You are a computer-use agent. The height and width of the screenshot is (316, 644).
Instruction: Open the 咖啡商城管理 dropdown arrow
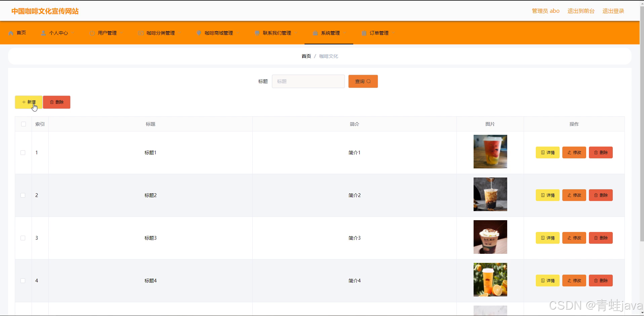click(238, 33)
